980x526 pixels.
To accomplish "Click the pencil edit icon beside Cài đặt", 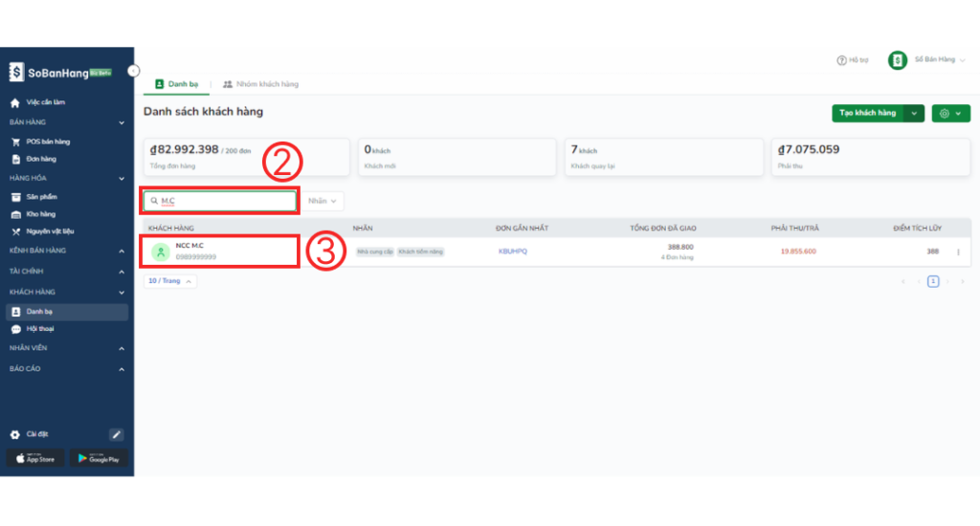I will (116, 435).
